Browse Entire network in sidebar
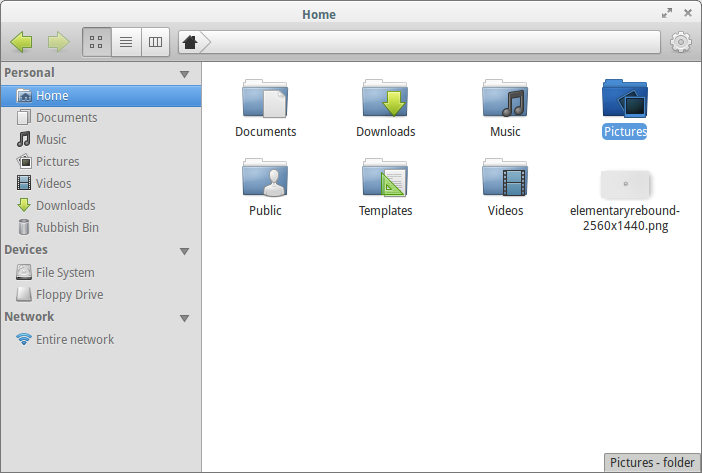This screenshot has width=702, height=473. (x=74, y=340)
